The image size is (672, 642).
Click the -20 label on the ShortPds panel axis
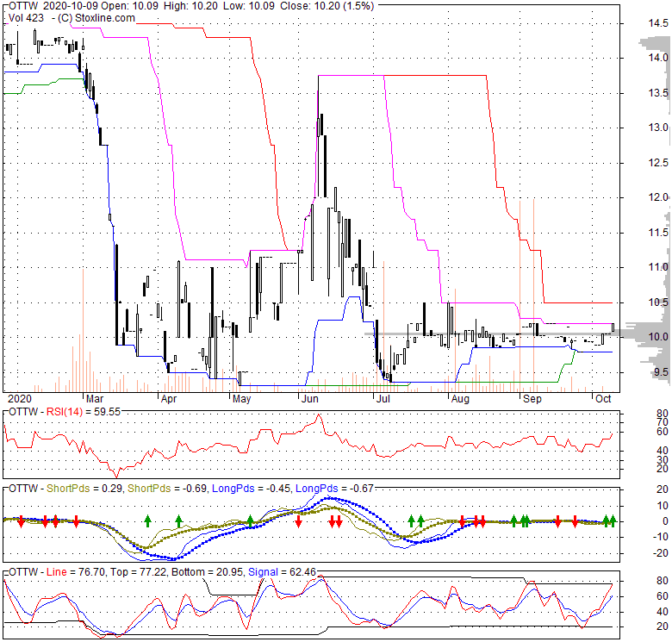point(661,553)
